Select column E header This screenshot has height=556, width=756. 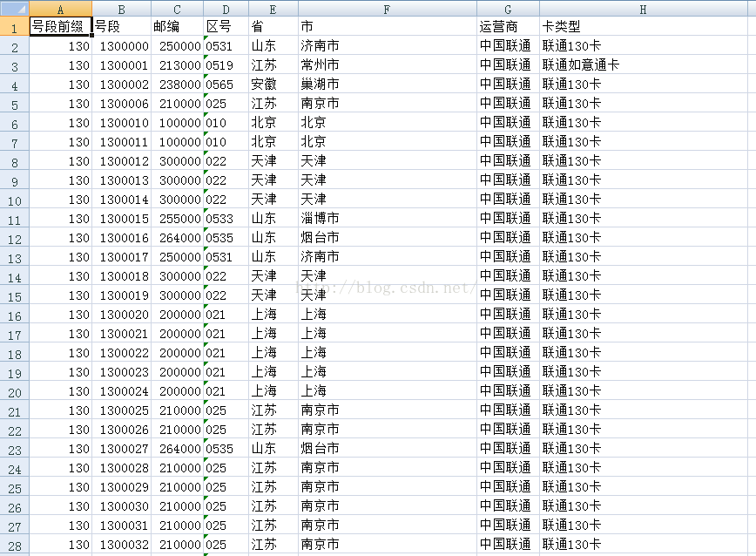pyautogui.click(x=273, y=9)
